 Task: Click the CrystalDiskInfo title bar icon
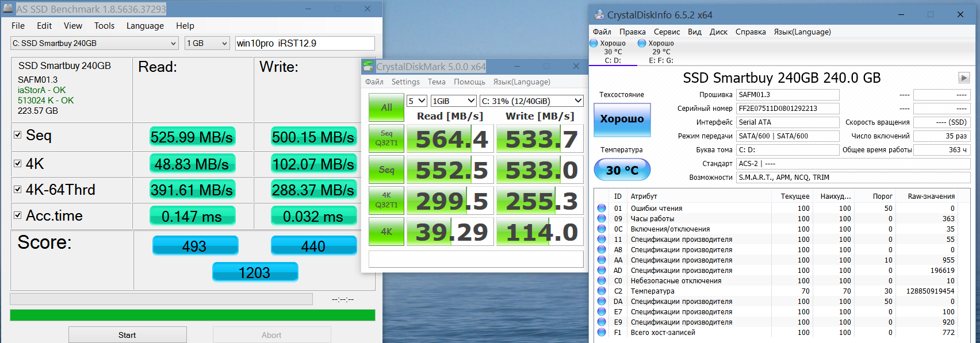(599, 14)
